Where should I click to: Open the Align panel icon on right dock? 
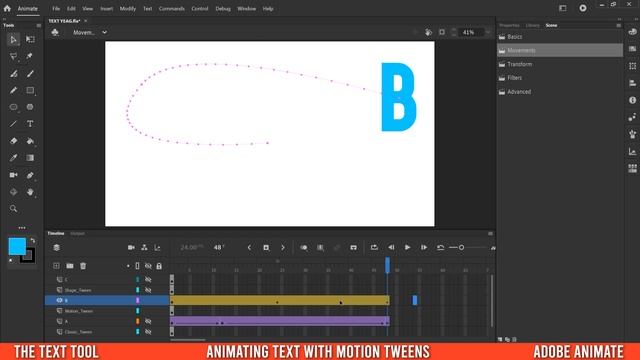(x=632, y=83)
